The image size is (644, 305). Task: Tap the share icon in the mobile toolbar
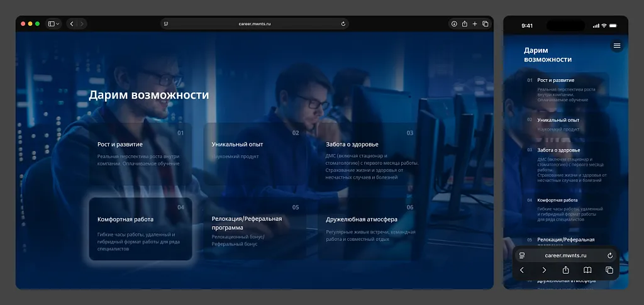tap(565, 270)
